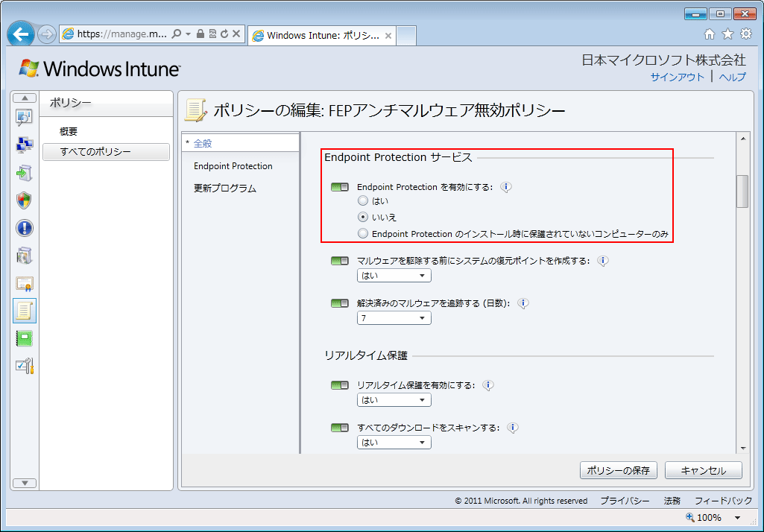Open the Favorites star icon
The height and width of the screenshot is (532, 764).
tap(727, 34)
